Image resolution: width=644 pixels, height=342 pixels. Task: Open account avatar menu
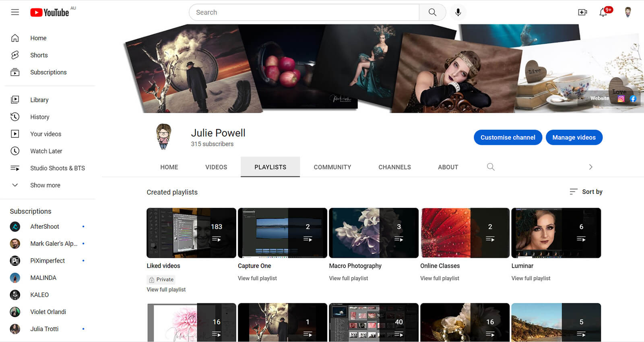627,12
